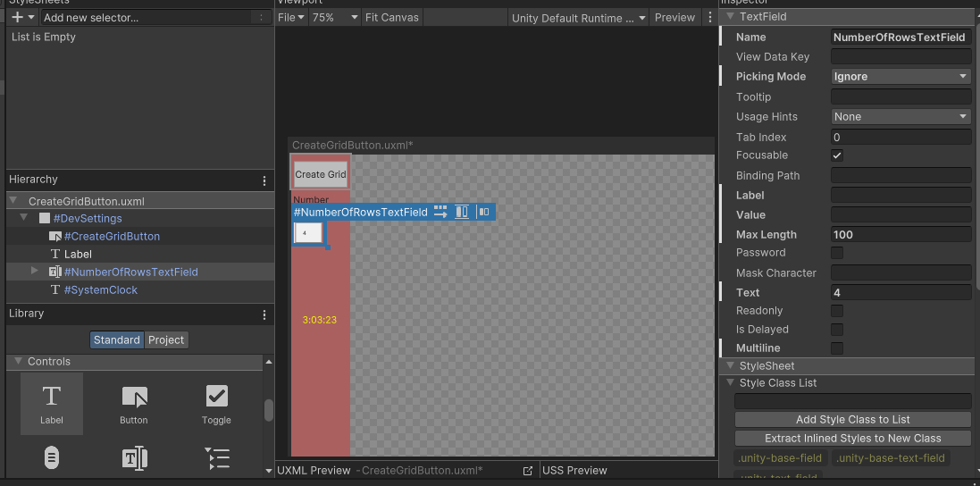Click the Name input field
The height and width of the screenshot is (486, 980).
pos(900,37)
